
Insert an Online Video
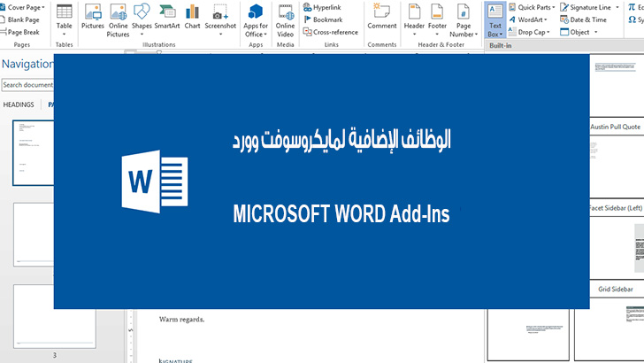285,20
